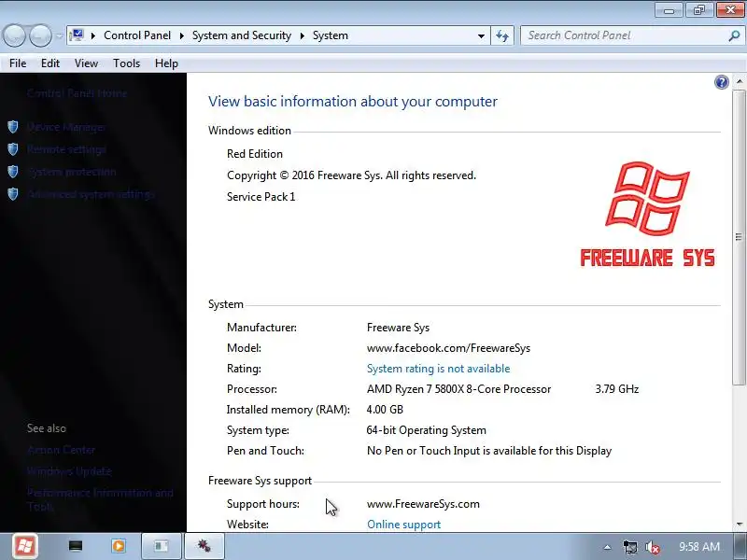Image resolution: width=747 pixels, height=560 pixels.
Task: Open the Tools menu
Action: point(126,63)
